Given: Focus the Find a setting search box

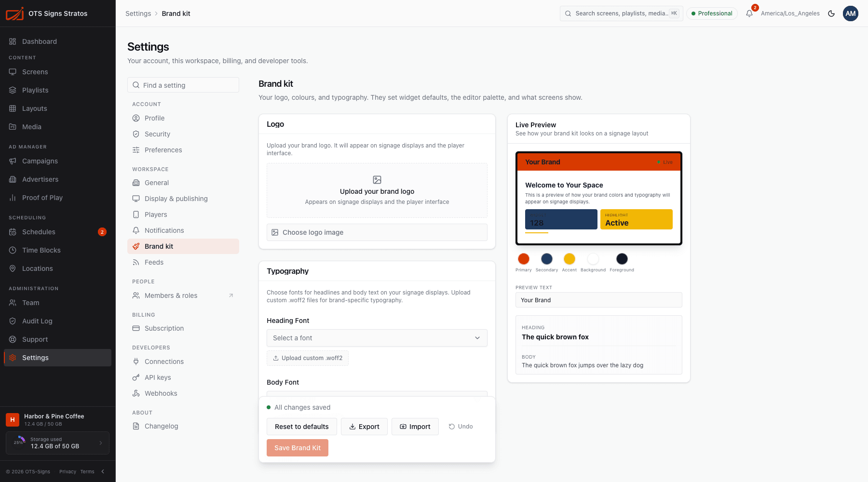Looking at the screenshot, I should click(x=183, y=85).
